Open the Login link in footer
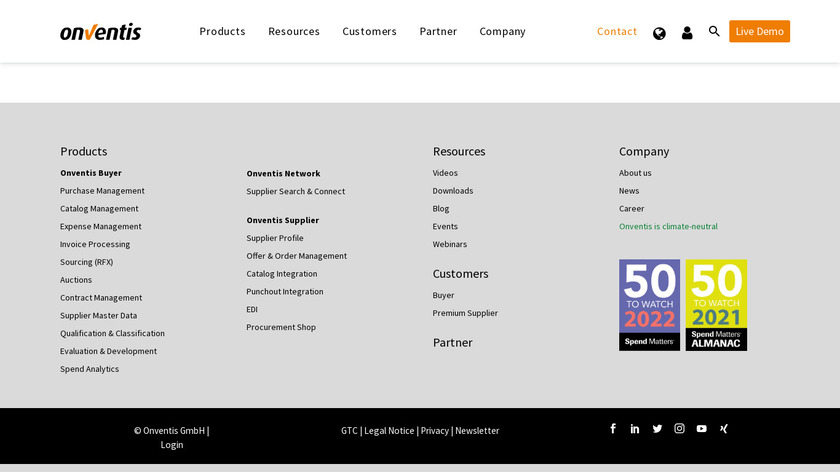840x472 pixels. [x=172, y=445]
